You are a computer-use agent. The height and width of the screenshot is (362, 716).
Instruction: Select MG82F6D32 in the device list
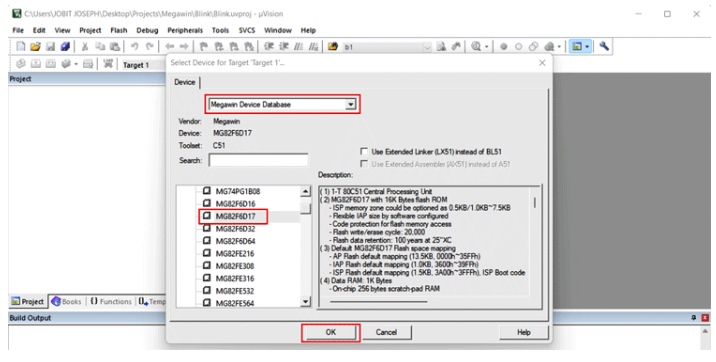click(235, 229)
